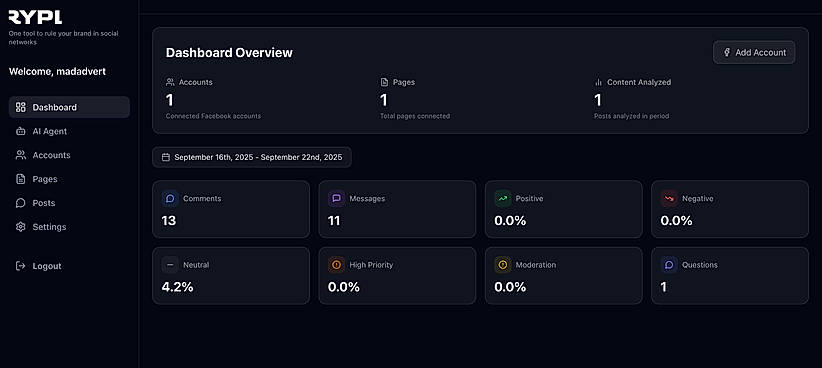Click the High Priority alert icon
Screen dimensions: 822x368
click(x=337, y=265)
